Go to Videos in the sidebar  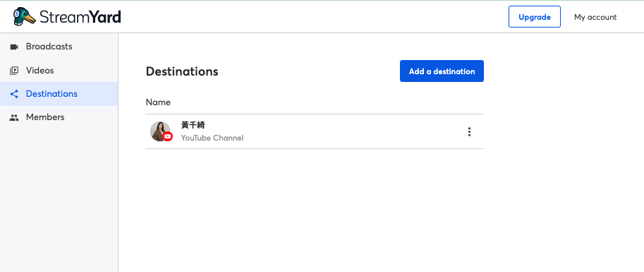coord(59,71)
